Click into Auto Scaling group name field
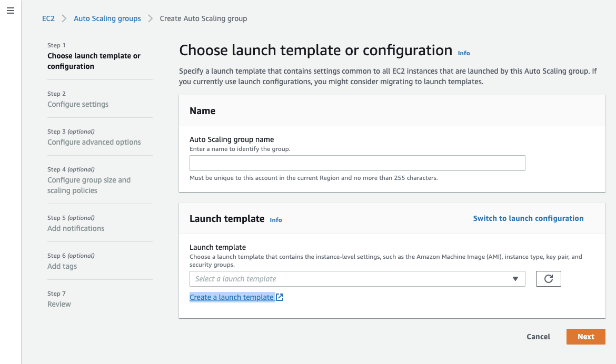Screen dimensions: 616x364 (357, 163)
